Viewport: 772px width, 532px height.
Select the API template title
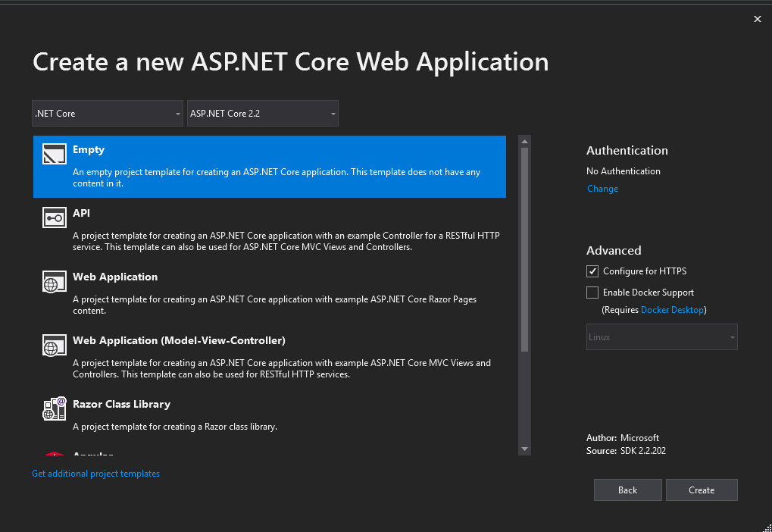tap(81, 213)
